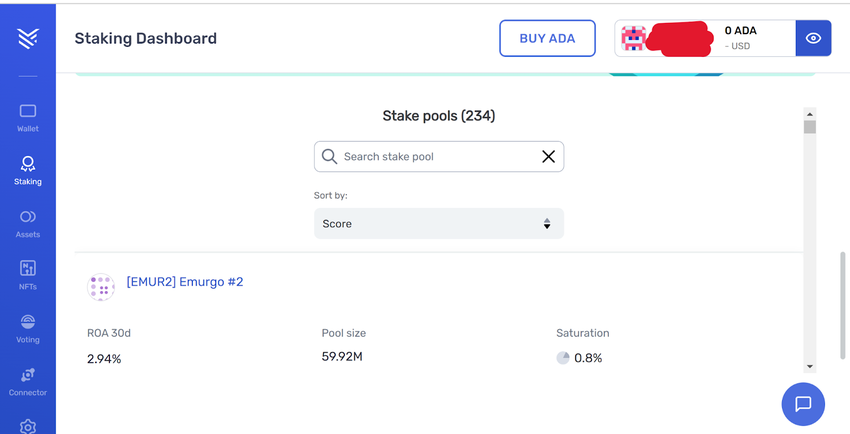
Task: Clear the stake pool search with X
Action: pos(548,157)
